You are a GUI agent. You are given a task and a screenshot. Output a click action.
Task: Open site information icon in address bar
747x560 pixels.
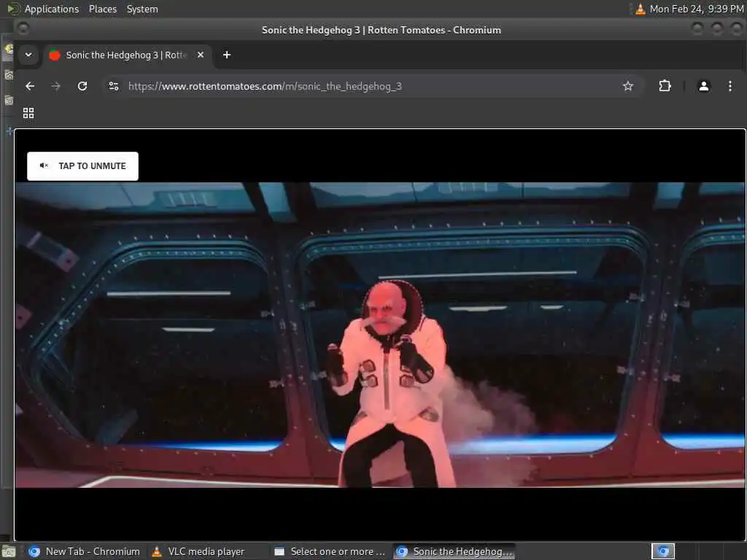click(114, 86)
